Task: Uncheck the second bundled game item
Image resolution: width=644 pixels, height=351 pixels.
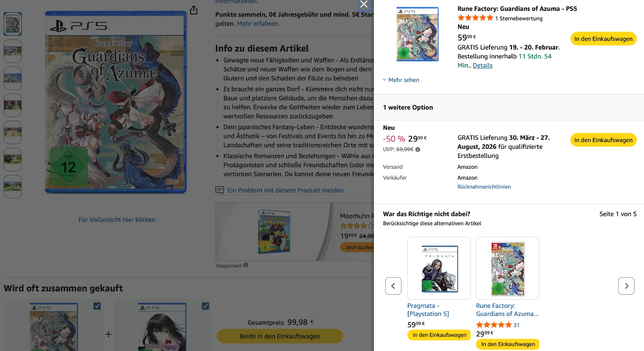Action: tap(205, 306)
